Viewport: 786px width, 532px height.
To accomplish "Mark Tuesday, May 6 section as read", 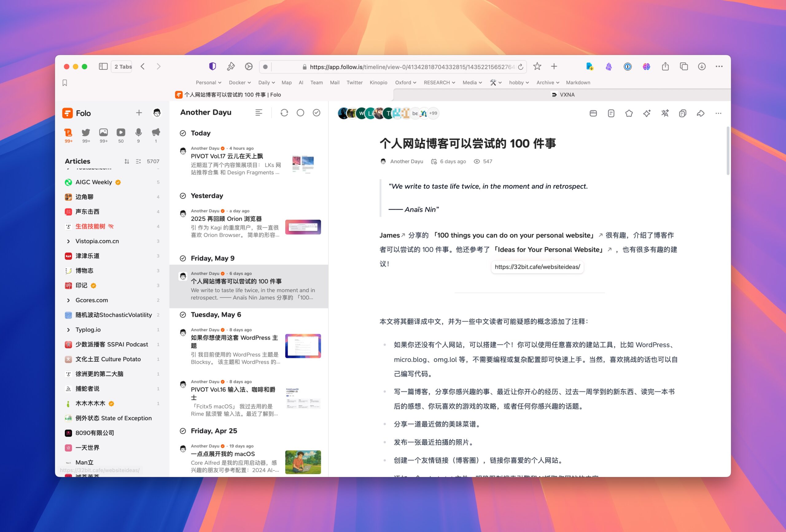I will click(x=183, y=315).
